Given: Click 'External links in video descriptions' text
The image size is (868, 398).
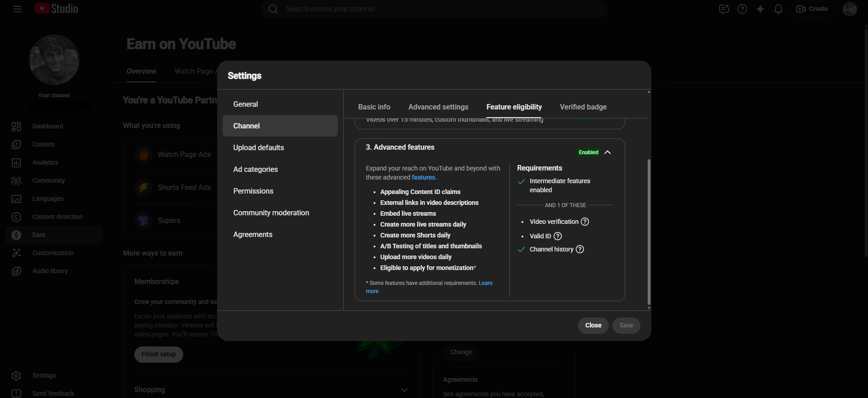Looking at the screenshot, I should tap(429, 203).
